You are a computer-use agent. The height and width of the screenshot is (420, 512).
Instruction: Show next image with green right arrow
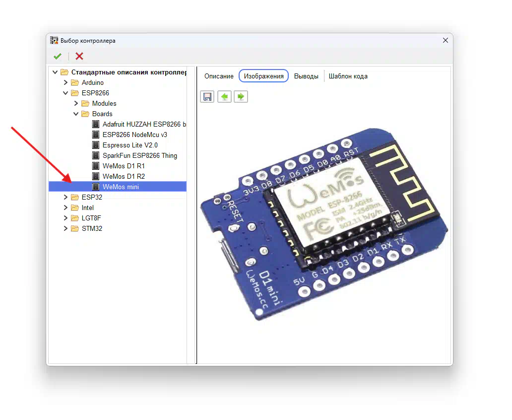pos(241,97)
